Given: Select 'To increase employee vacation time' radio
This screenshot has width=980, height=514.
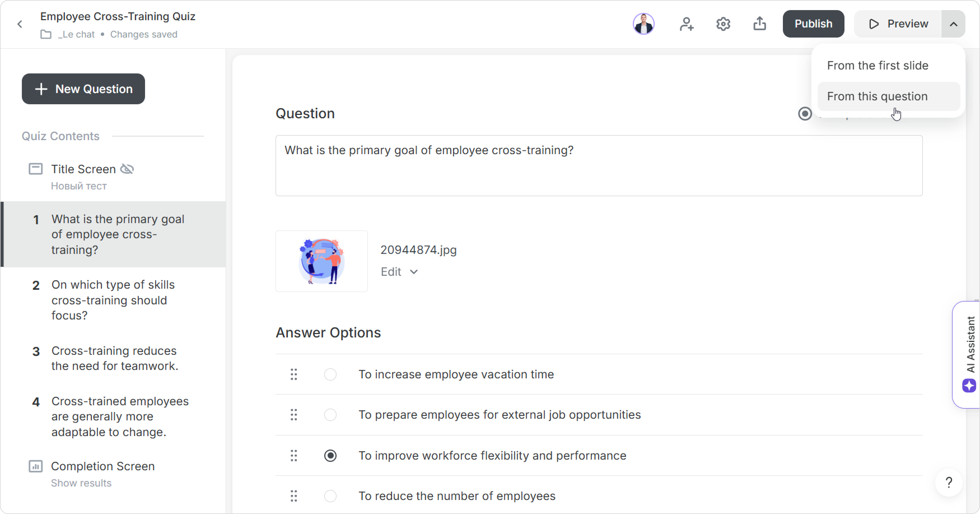Looking at the screenshot, I should [x=330, y=374].
